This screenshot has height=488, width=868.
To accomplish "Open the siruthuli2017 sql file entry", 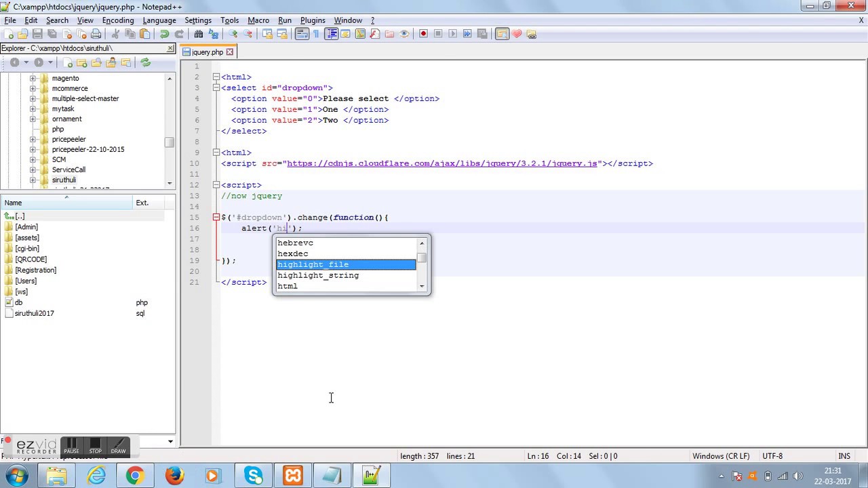I will click(34, 313).
